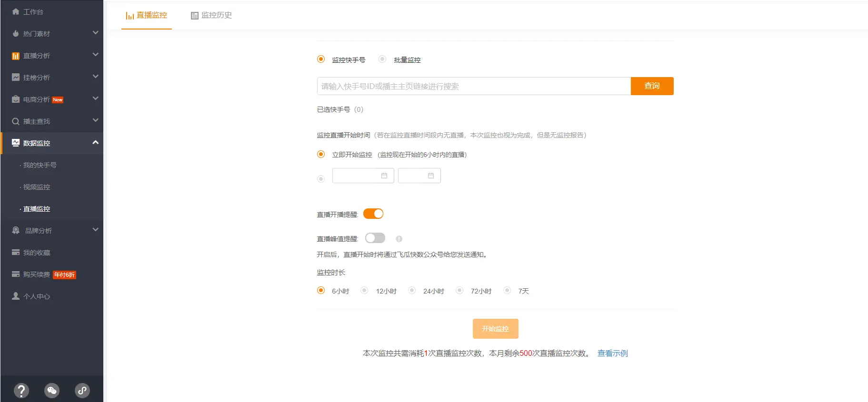Click the end date input box
Viewport: 868px width, 402px height.
pos(419,176)
